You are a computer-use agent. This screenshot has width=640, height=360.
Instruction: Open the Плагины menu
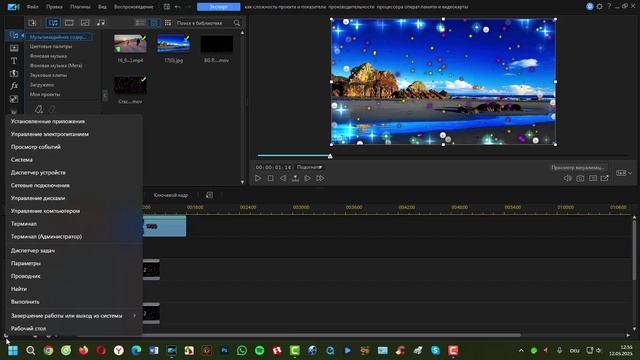pos(80,7)
